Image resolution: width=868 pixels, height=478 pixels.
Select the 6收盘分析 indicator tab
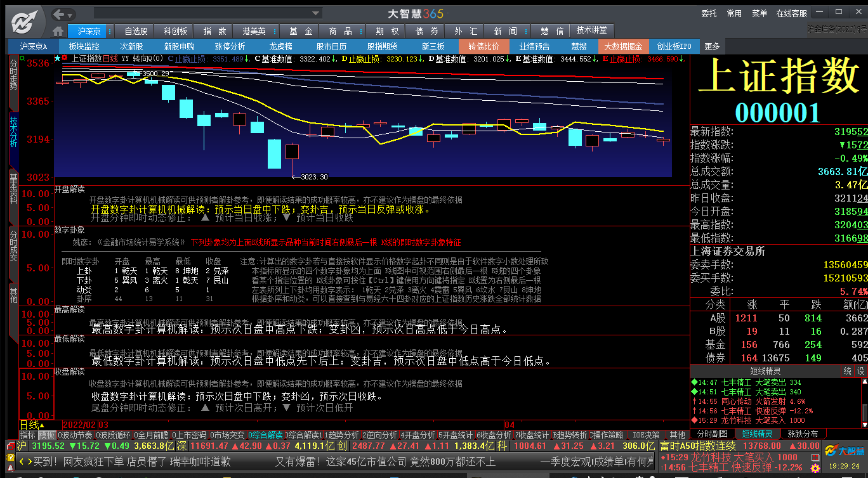tap(494, 435)
